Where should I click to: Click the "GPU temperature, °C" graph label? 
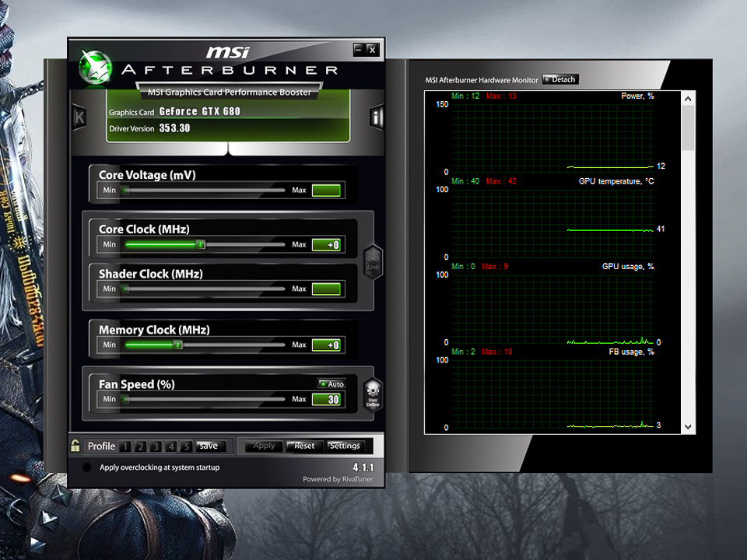tap(616, 181)
